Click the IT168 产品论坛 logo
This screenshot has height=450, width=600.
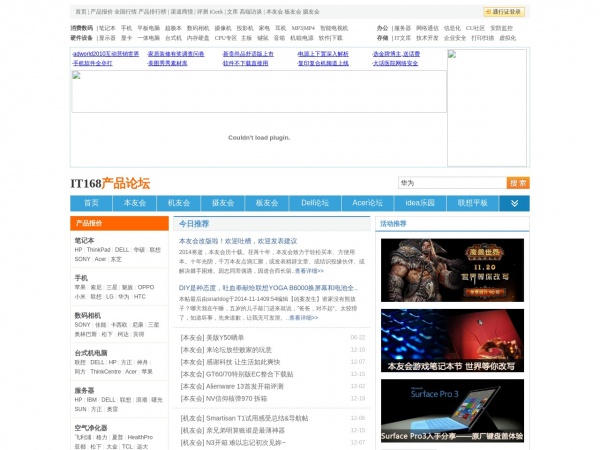[x=110, y=183]
